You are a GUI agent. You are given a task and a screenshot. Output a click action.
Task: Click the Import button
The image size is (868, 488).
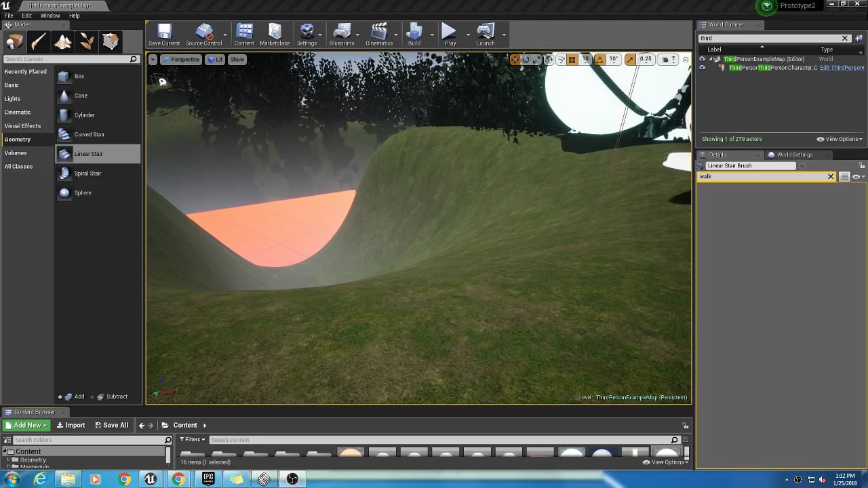[71, 426]
